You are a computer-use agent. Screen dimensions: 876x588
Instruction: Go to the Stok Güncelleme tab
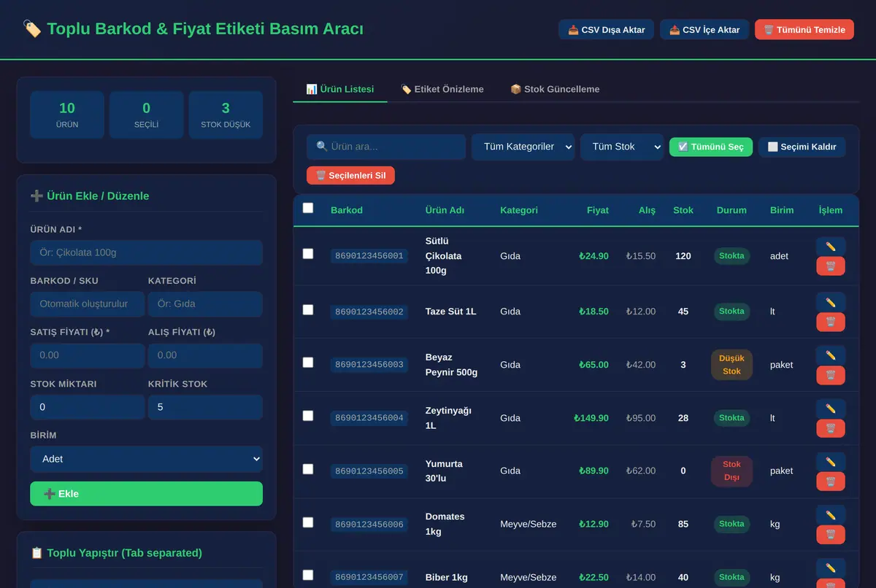[555, 89]
